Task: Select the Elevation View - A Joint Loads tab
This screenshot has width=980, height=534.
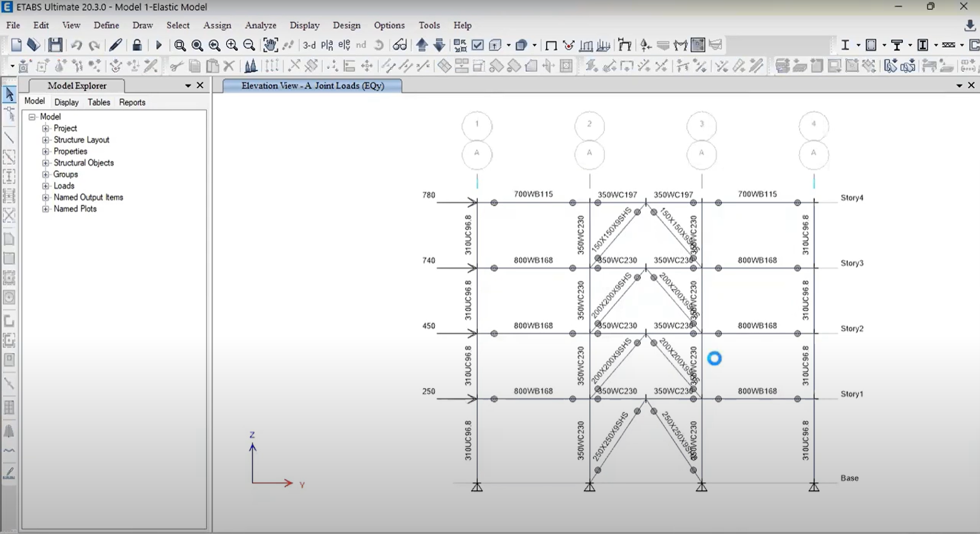Action: point(312,86)
